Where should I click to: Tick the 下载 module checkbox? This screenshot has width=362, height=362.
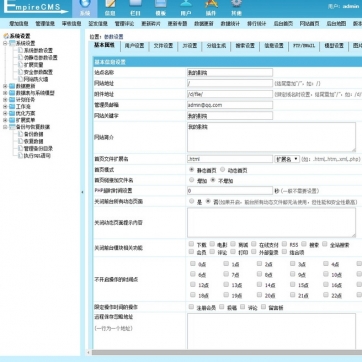tap(191, 244)
